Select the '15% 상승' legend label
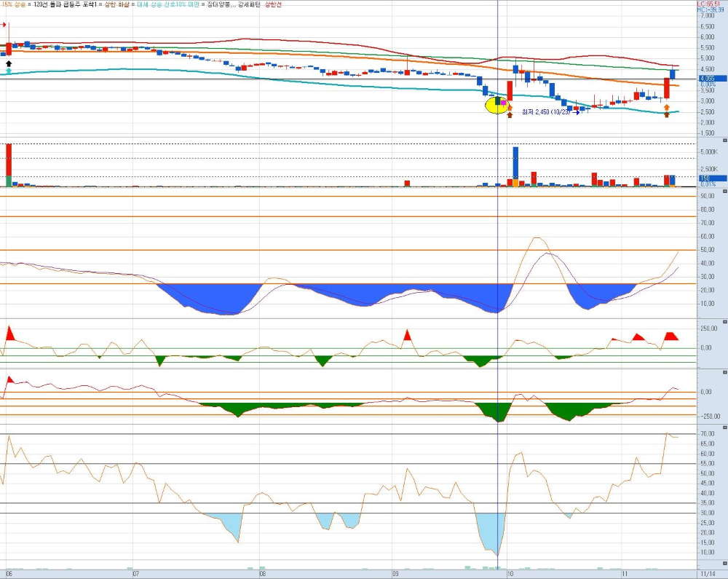 [13, 4]
